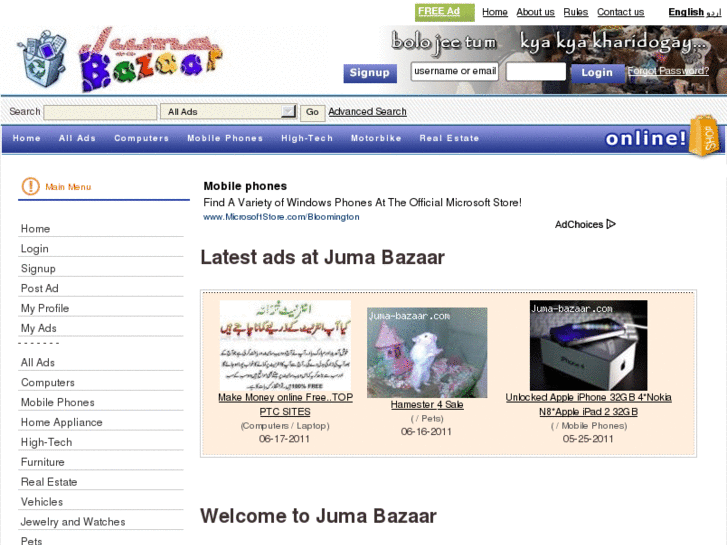Open the All Ads category dropdown
The image size is (727, 545).
(x=229, y=112)
